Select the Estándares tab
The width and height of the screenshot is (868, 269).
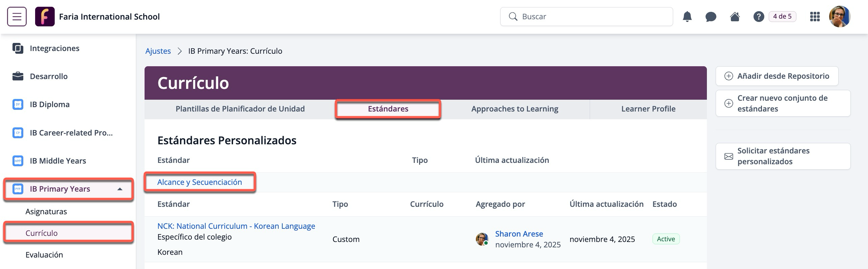(x=388, y=109)
